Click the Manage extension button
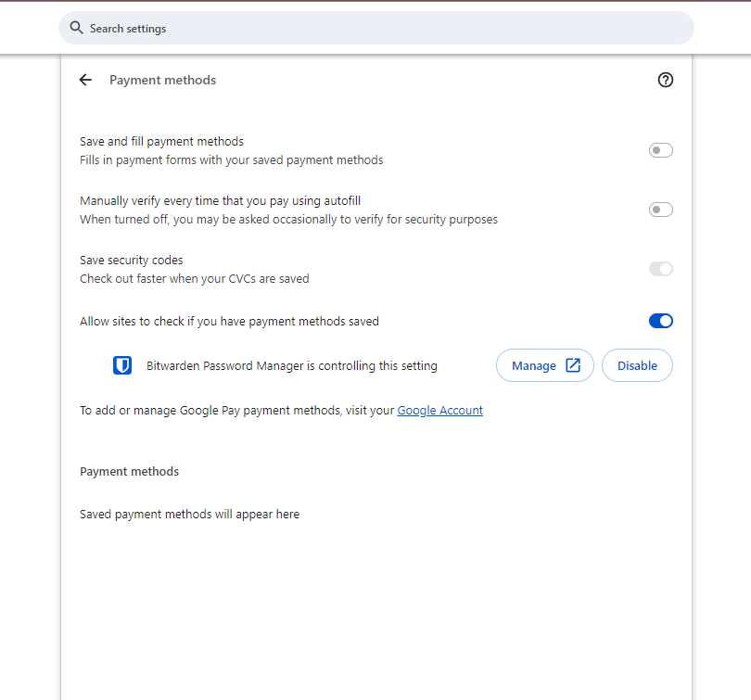The width and height of the screenshot is (751, 700). point(545,365)
